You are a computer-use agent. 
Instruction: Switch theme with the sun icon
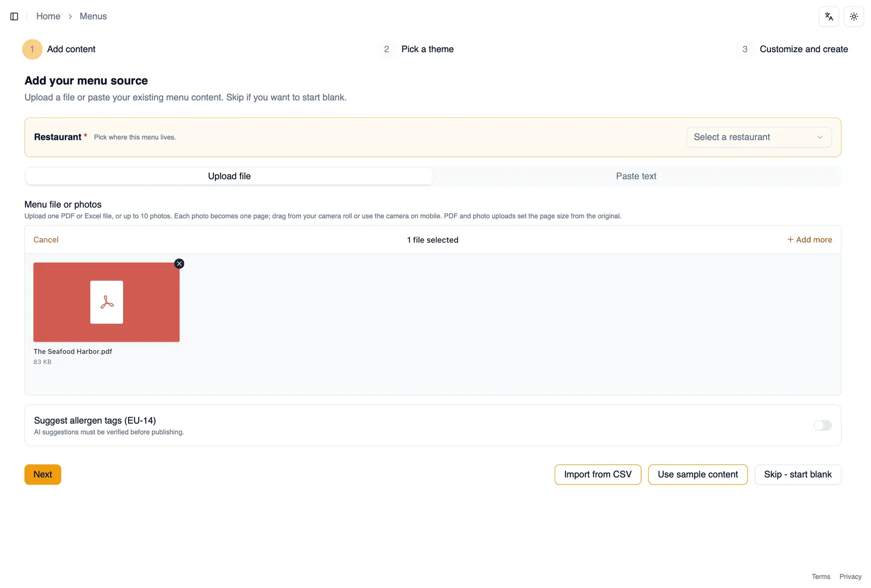[854, 16]
